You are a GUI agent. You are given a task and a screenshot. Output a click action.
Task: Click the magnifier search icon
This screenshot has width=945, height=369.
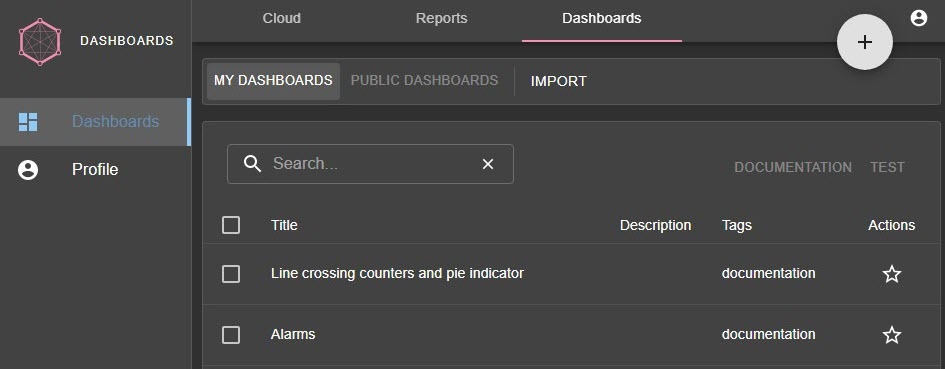[253, 163]
